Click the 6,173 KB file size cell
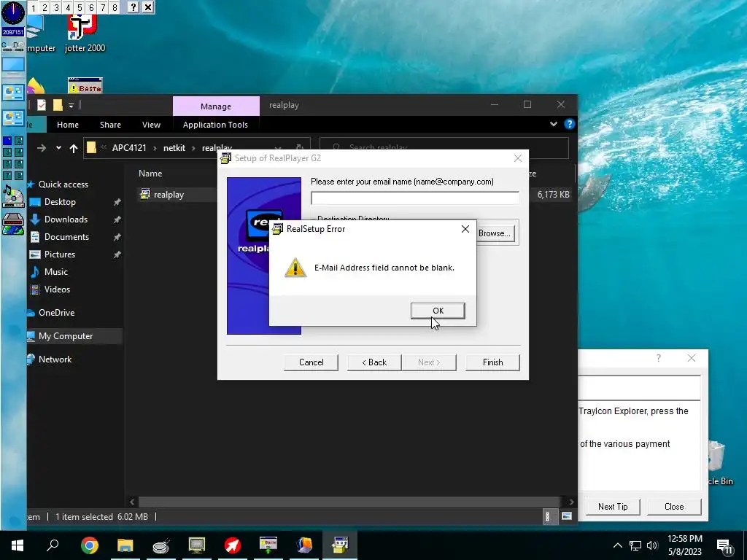The image size is (747, 560). pyautogui.click(x=553, y=194)
